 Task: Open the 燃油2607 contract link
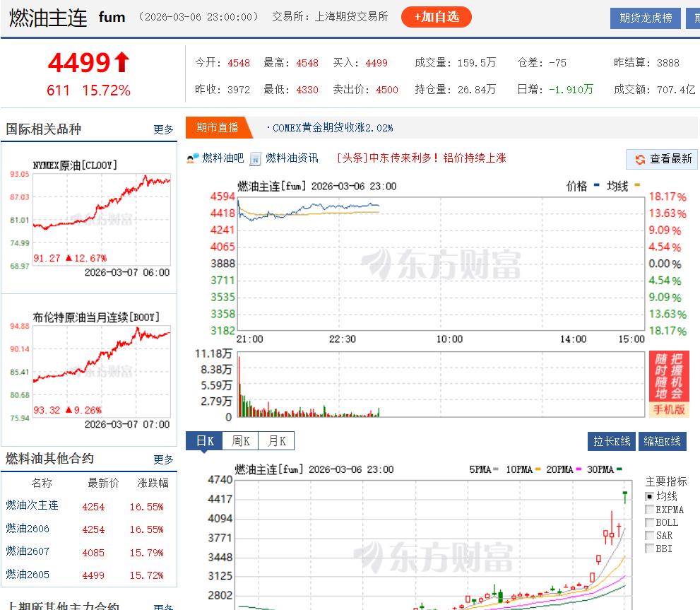(28, 551)
